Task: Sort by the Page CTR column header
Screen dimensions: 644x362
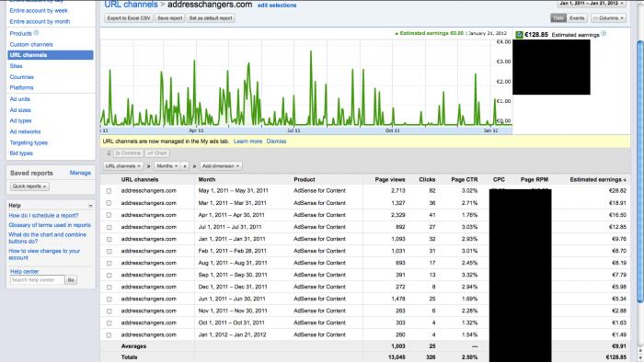Action: point(465,179)
